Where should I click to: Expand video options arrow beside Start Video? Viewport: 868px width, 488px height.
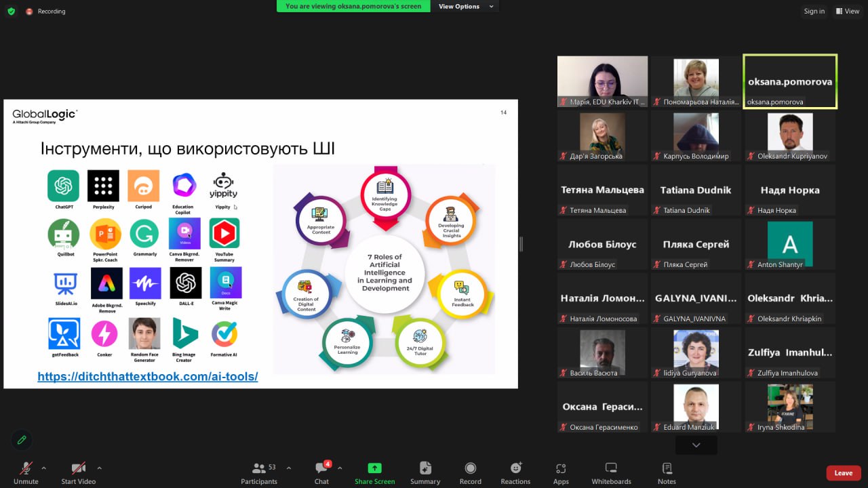click(99, 468)
